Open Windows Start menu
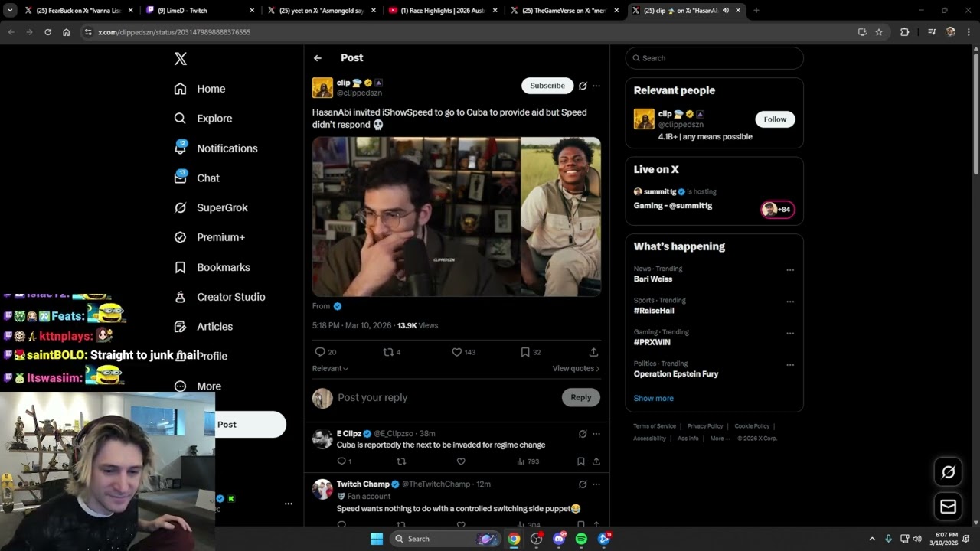 [377, 539]
